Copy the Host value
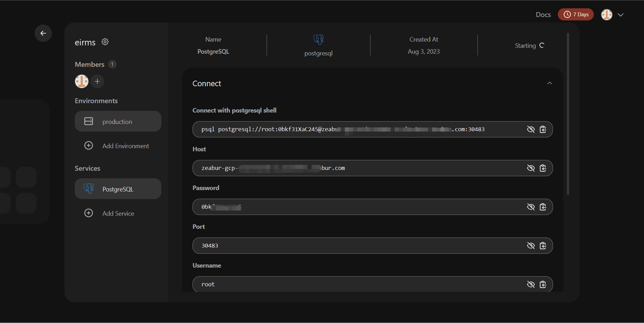The image size is (644, 323). pyautogui.click(x=543, y=168)
